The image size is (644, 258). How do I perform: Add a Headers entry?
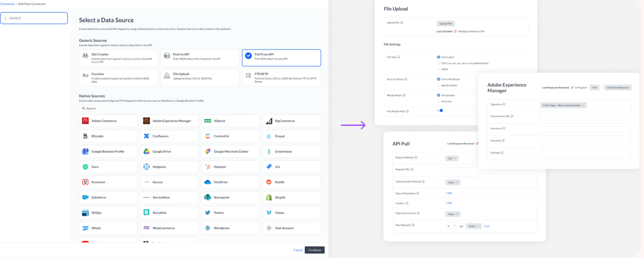tap(448, 203)
